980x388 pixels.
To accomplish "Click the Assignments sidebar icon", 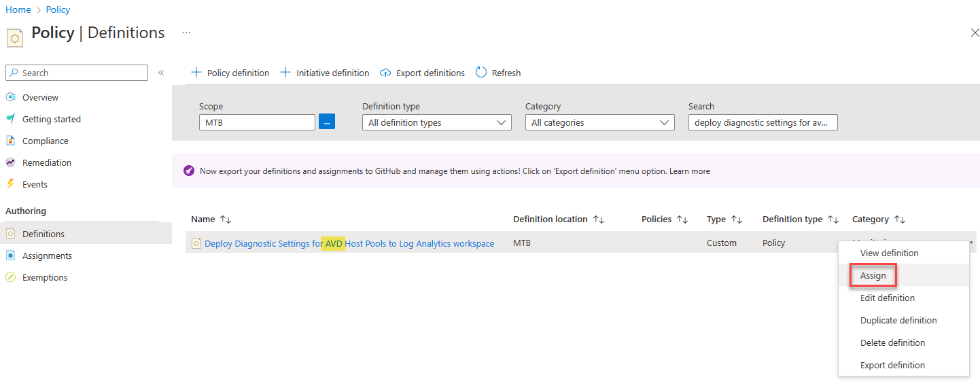I will [10, 255].
